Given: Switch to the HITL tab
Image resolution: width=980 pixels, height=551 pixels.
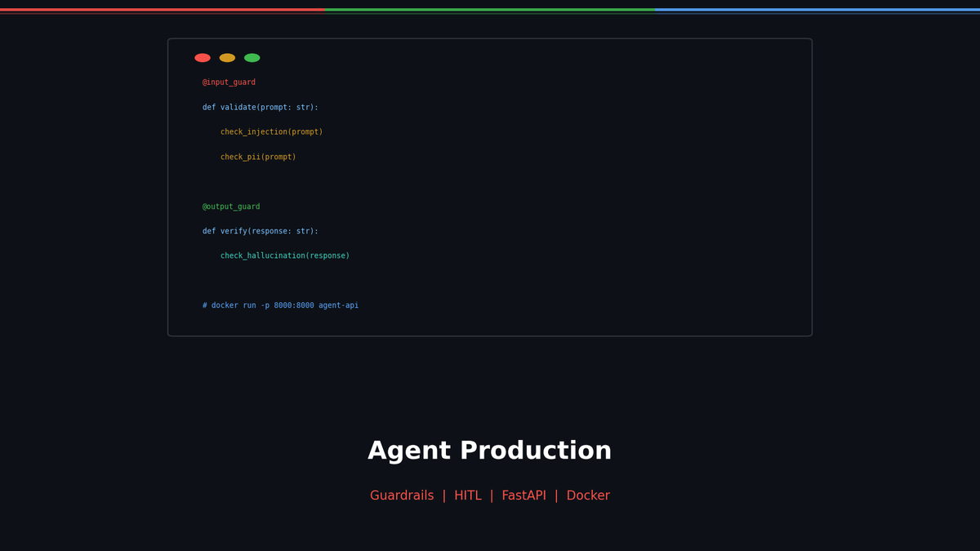Looking at the screenshot, I should pyautogui.click(x=468, y=495).
